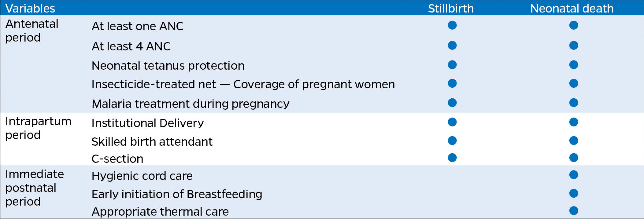
Task: Select Neonatal death dot for Early initiation of Breastfeeding
Action: point(574,193)
